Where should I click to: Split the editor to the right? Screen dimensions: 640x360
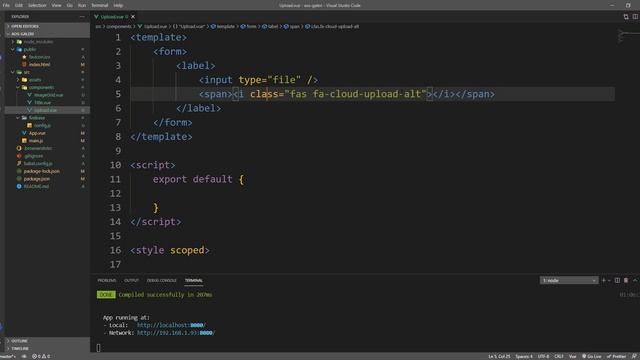click(635, 17)
